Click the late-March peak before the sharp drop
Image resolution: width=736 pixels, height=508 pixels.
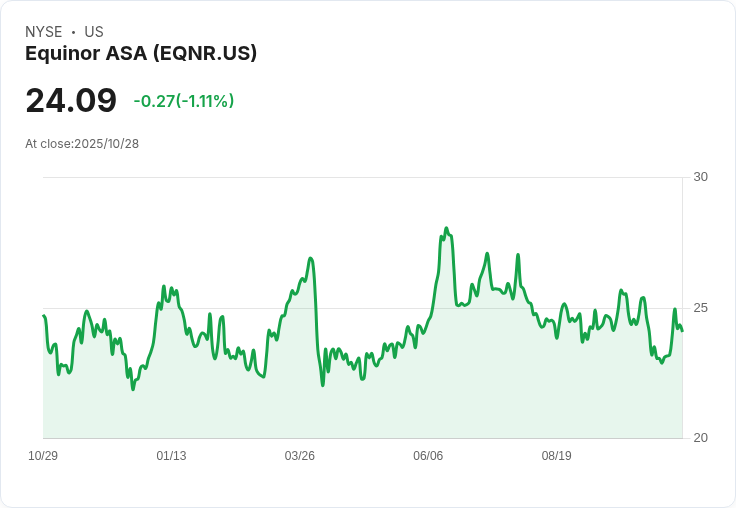click(310, 258)
